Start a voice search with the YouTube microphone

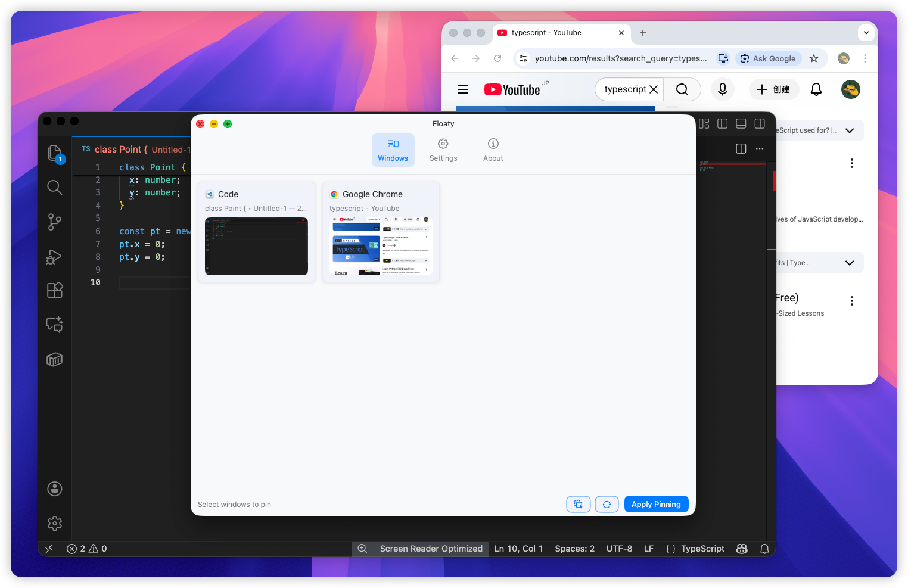click(x=722, y=89)
